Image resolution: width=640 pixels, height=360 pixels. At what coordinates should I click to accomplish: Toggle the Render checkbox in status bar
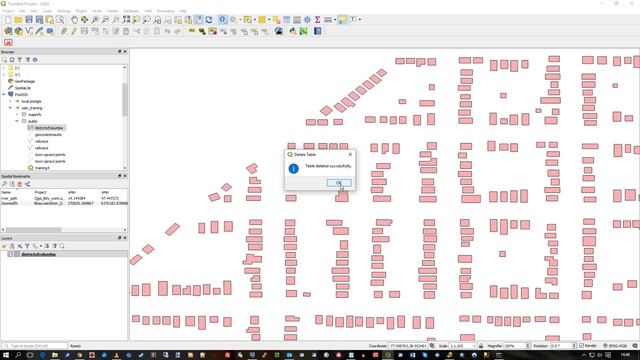581,346
